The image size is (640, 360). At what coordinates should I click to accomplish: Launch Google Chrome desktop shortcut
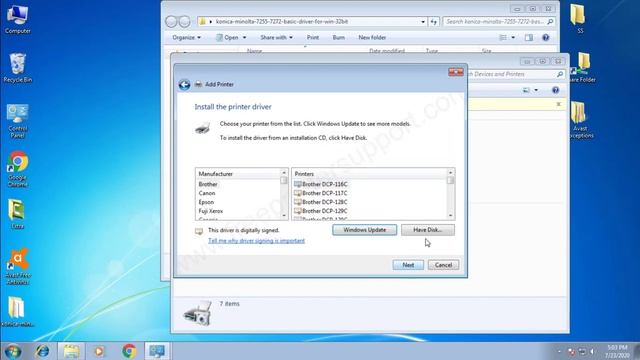(18, 169)
